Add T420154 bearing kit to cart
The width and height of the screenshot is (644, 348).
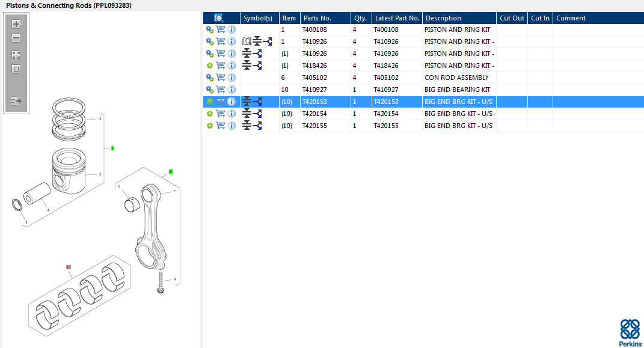pos(221,114)
